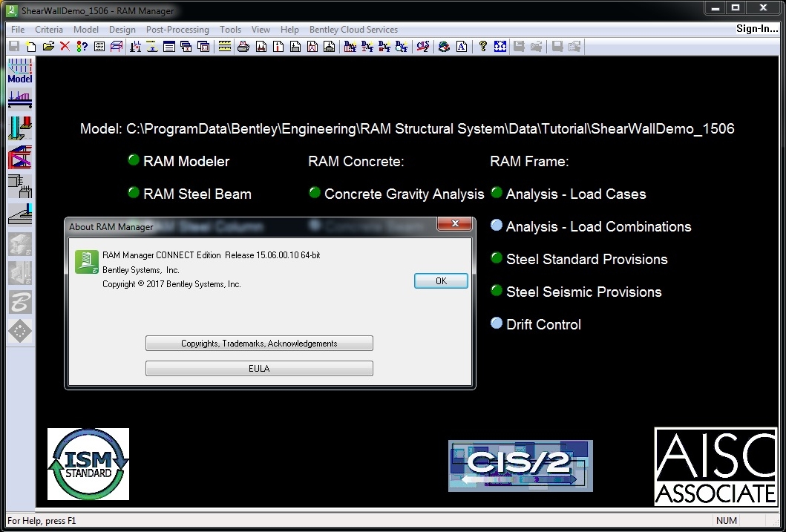Launch the RAM Concrete module sidebar icon
The image size is (786, 532).
point(20,185)
